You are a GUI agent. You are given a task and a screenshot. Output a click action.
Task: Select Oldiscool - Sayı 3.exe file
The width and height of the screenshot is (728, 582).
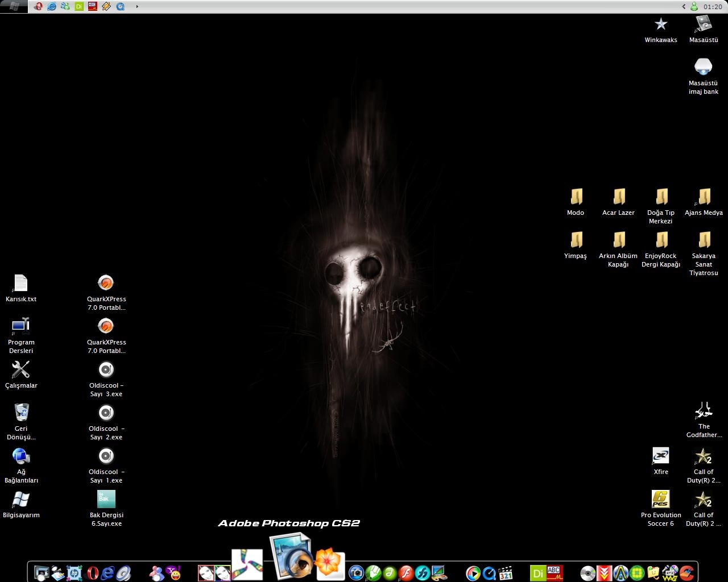click(106, 379)
